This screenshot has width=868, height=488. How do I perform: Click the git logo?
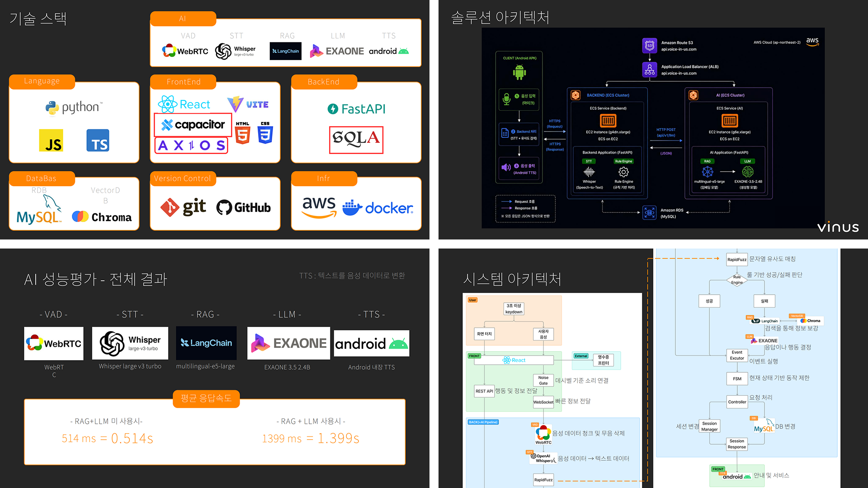pos(183,207)
